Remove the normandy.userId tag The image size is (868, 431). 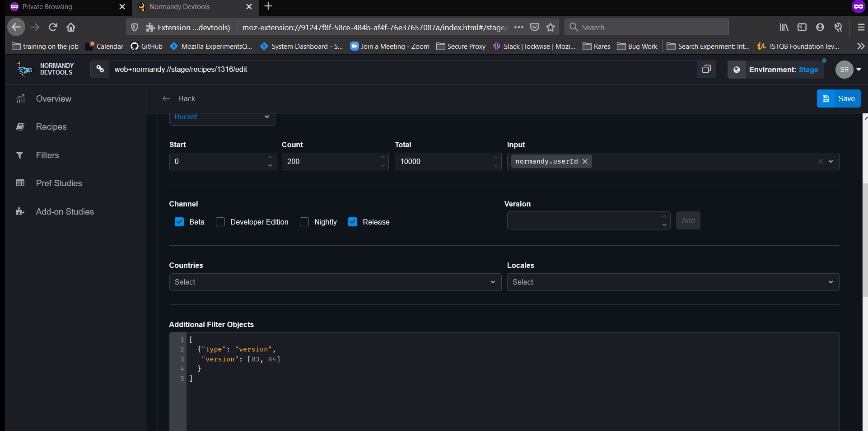click(x=585, y=161)
